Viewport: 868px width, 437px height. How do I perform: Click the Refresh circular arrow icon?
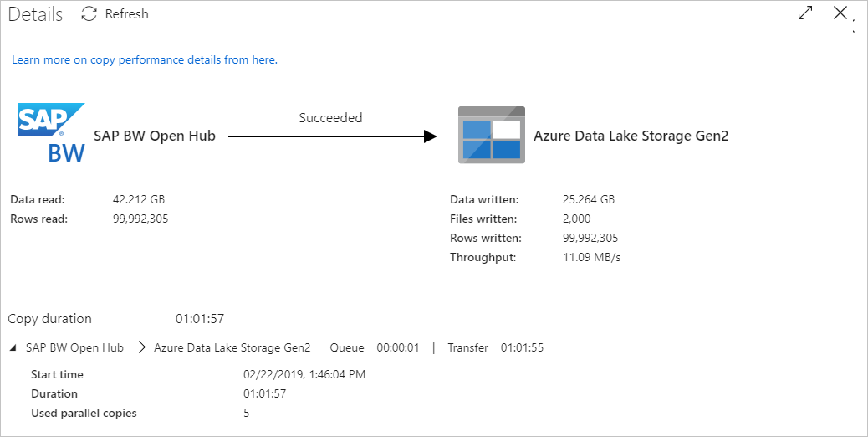click(x=89, y=14)
